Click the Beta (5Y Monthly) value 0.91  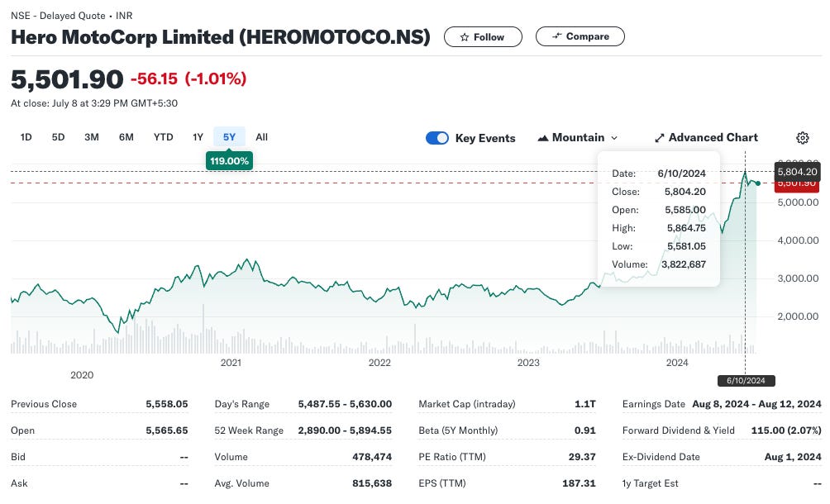point(585,430)
